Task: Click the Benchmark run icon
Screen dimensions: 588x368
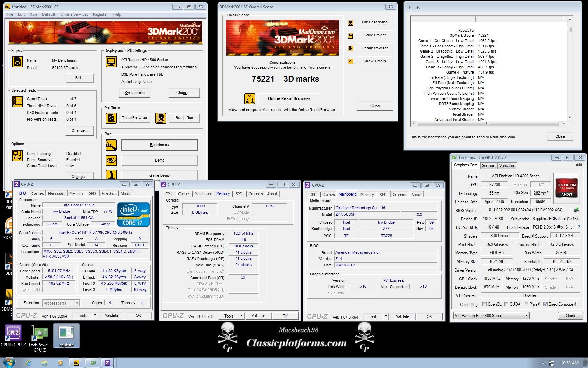Action: [x=111, y=145]
